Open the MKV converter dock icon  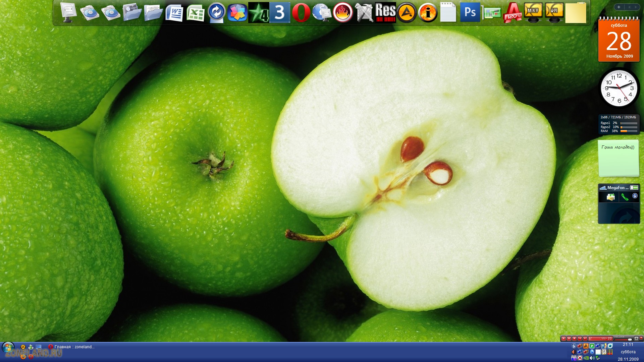[x=533, y=13]
